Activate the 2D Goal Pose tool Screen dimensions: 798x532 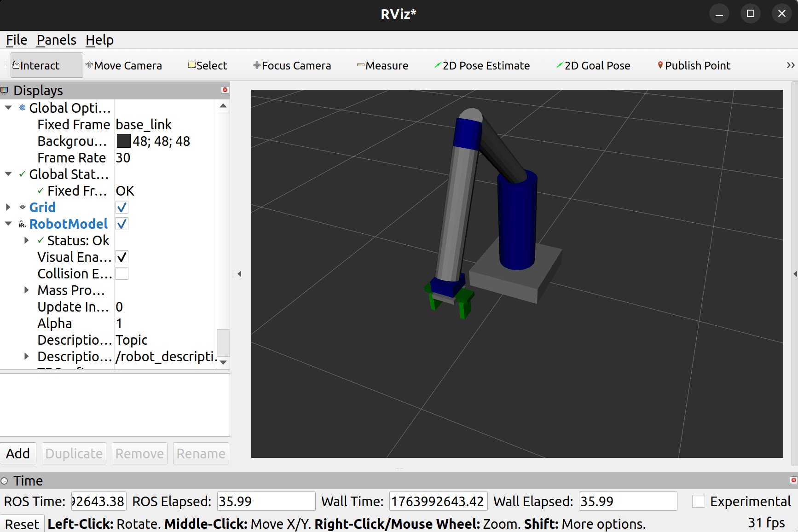(593, 65)
